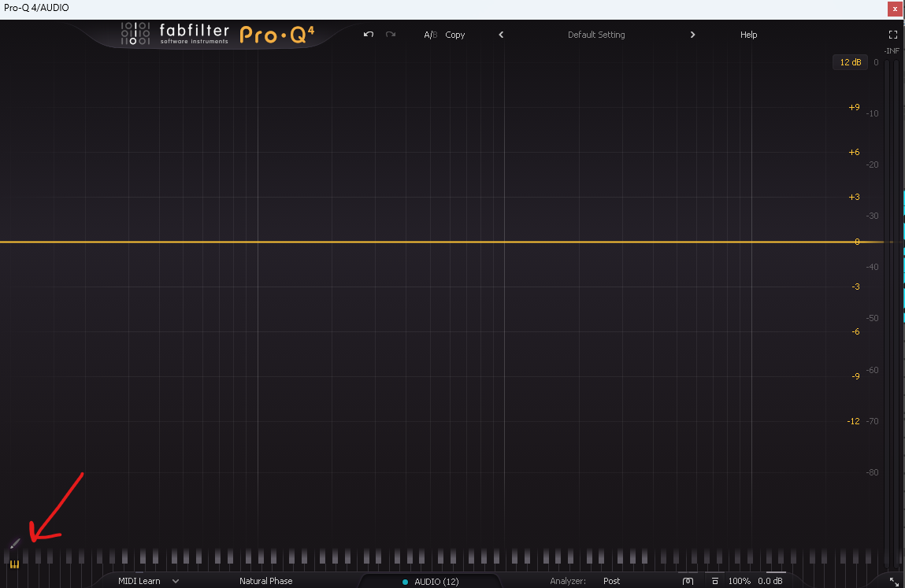Open the MIDI Learn dropdown arrow

176,581
